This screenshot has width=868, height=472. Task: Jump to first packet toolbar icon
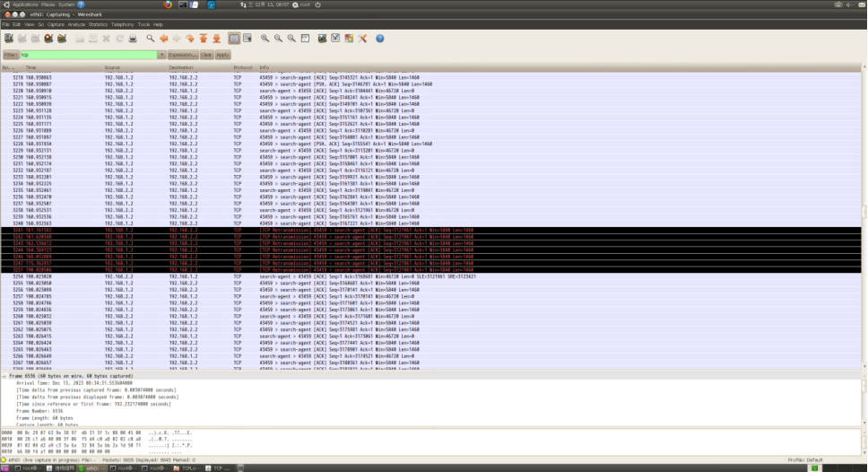[203, 39]
